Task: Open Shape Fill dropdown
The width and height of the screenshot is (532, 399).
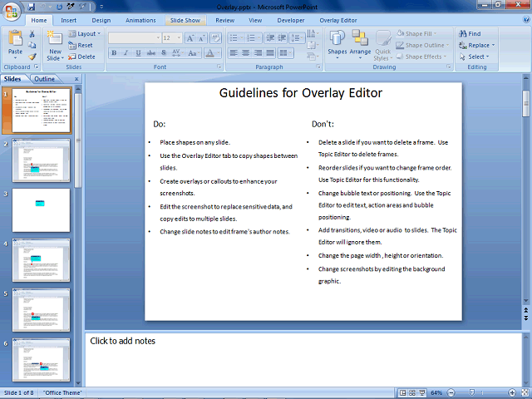Action: click(x=416, y=33)
